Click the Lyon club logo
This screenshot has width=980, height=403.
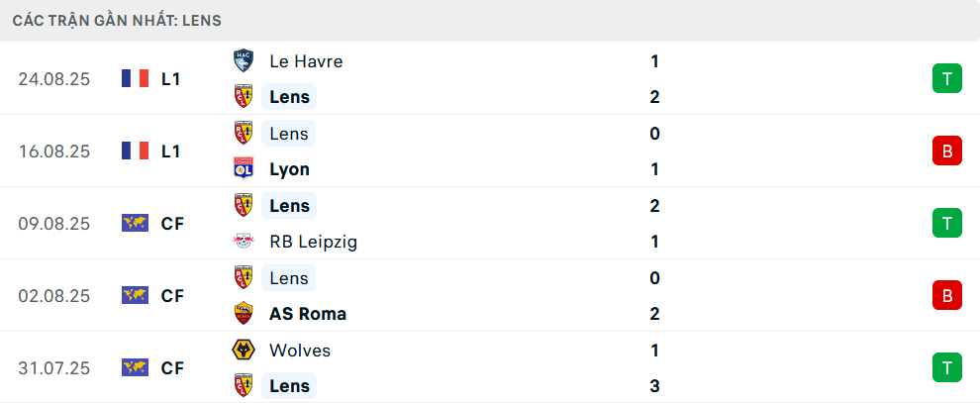(243, 169)
